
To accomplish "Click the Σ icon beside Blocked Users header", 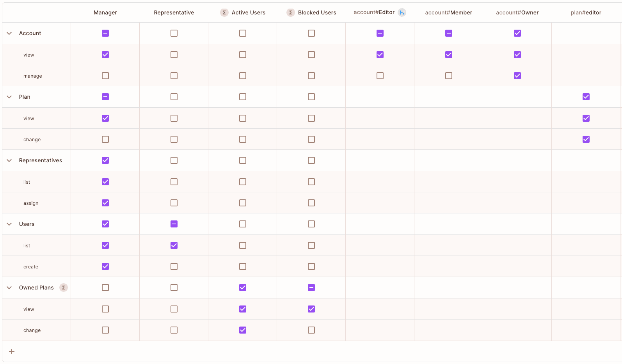I will click(291, 12).
